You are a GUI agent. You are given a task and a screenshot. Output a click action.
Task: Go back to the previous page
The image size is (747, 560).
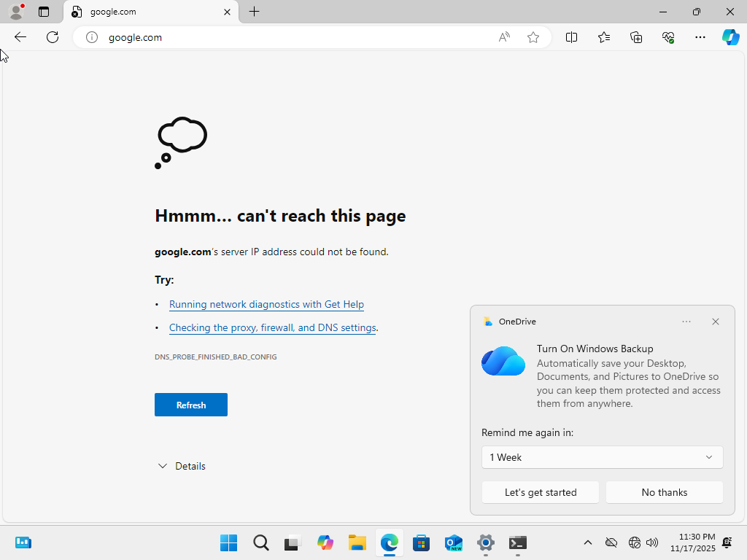pyautogui.click(x=20, y=37)
